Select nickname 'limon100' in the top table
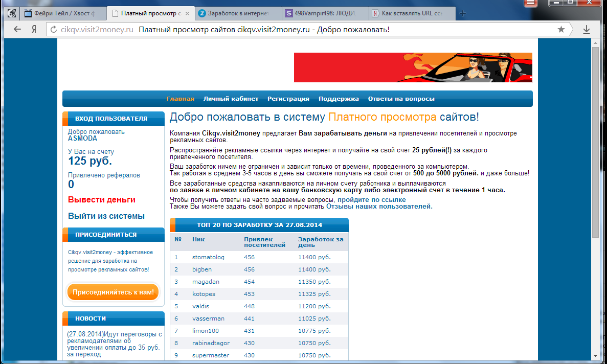Screen dimensions: 607x364 coord(205,331)
